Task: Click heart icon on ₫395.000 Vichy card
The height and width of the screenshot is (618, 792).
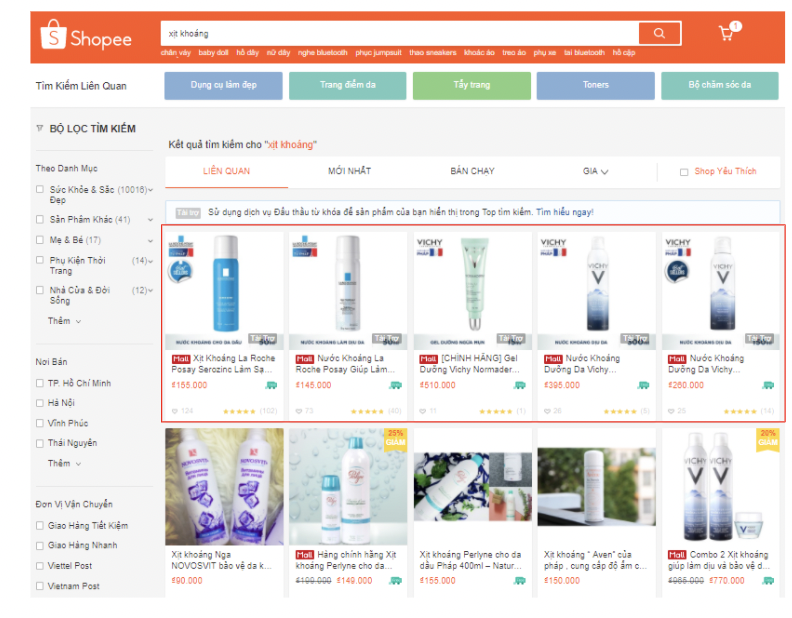Action: click(547, 411)
